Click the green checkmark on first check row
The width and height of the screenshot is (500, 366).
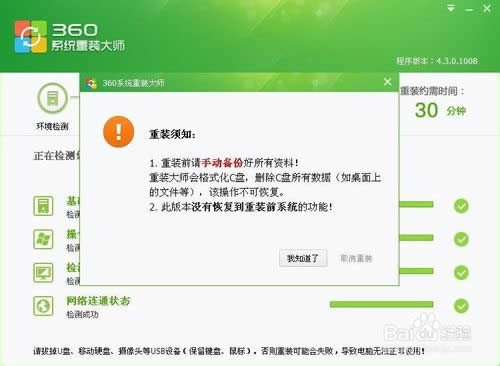tap(461, 206)
